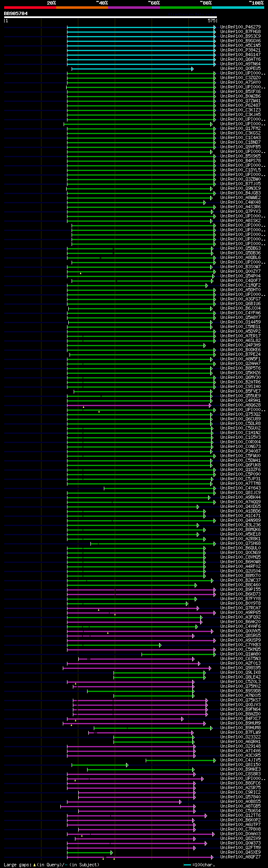Select label UniRef100_Q7RCA7
Screen dimensions: 268x868
(240, 608)
